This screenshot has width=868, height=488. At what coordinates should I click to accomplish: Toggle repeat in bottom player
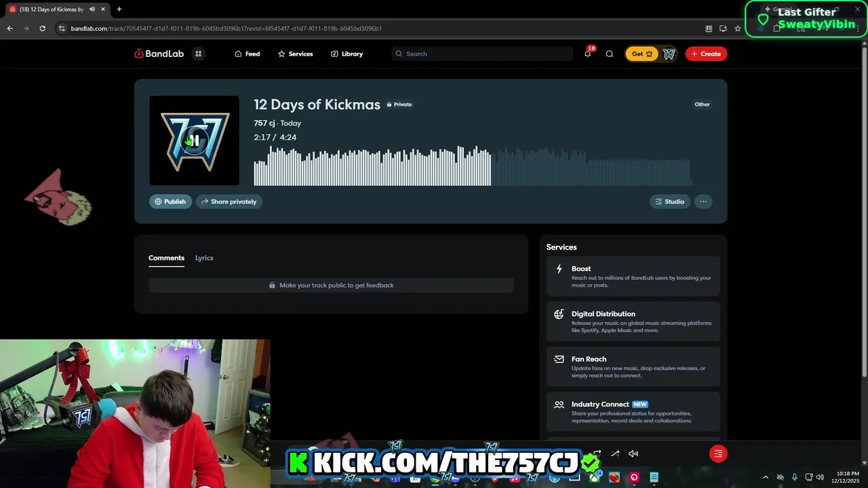(x=597, y=453)
